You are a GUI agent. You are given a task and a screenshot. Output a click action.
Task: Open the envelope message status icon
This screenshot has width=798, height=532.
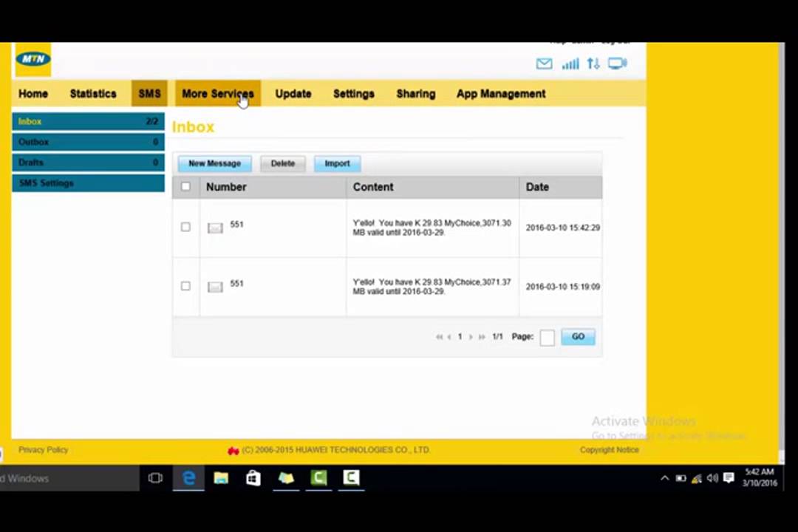pyautogui.click(x=544, y=64)
